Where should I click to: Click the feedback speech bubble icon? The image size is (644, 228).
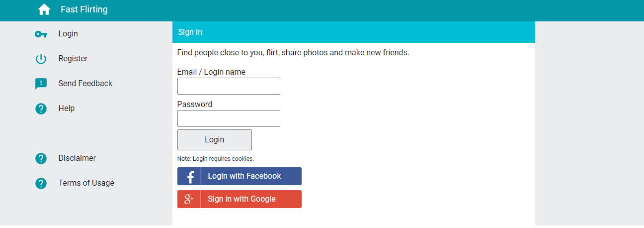41,84
